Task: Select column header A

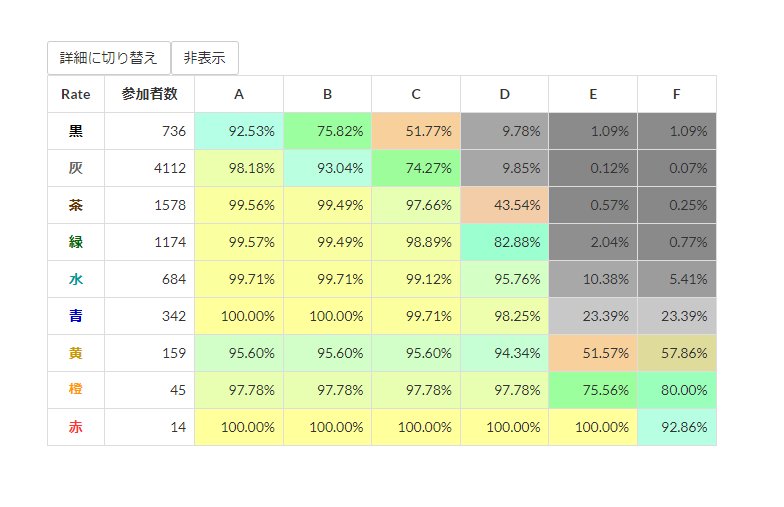Action: (239, 94)
